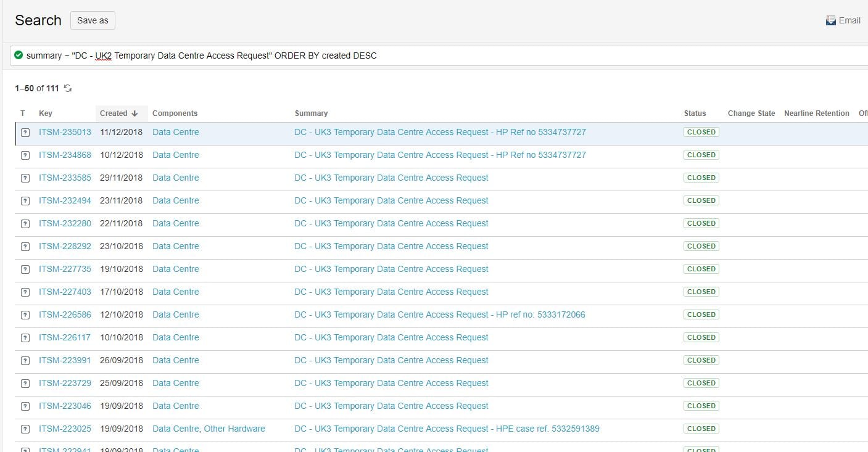
Task: Click issue type icon for ITSM-232494
Action: click(25, 201)
